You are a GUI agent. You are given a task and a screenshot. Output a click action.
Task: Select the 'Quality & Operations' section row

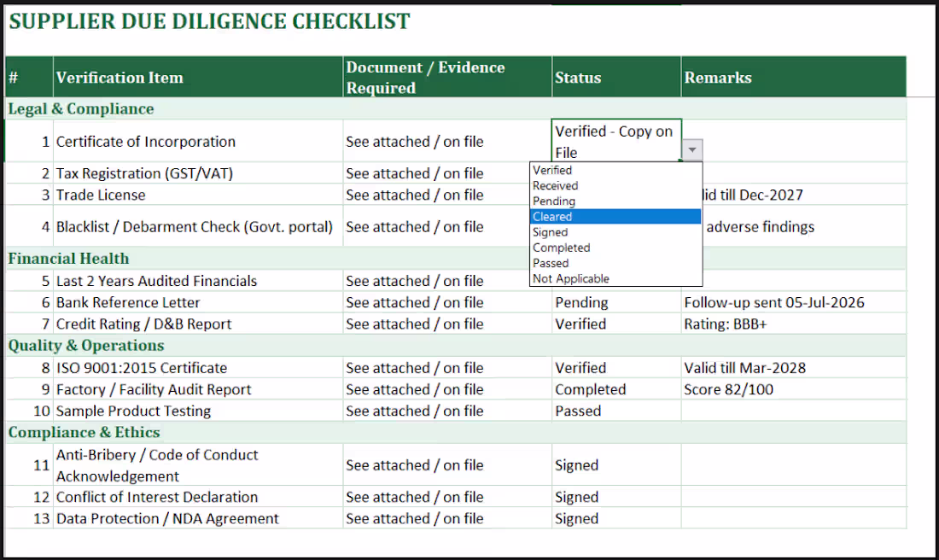[x=456, y=346]
